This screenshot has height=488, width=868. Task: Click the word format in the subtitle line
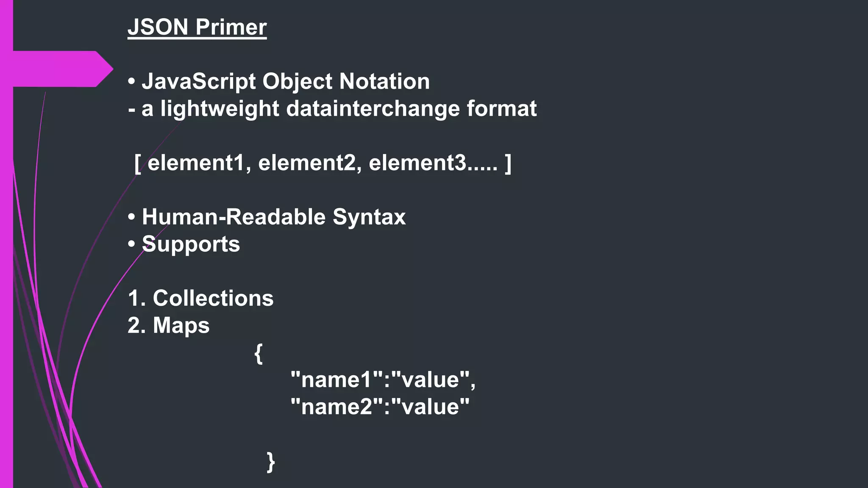pos(501,108)
